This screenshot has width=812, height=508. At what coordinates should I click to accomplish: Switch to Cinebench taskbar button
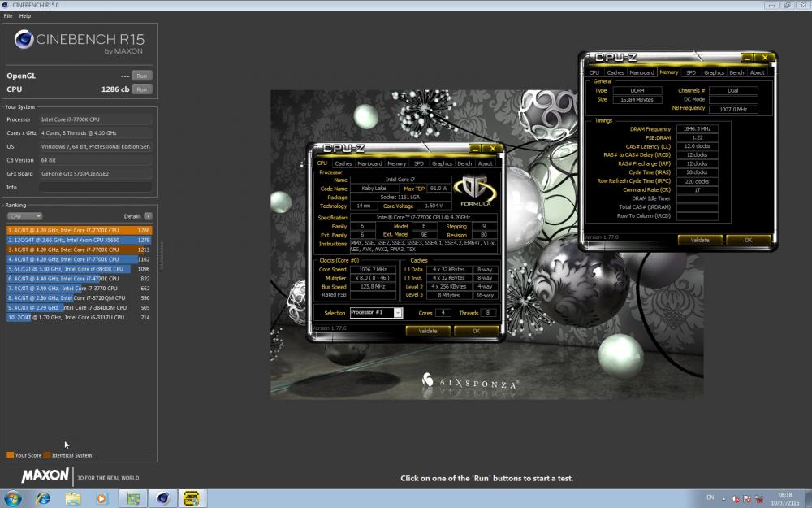[162, 499]
